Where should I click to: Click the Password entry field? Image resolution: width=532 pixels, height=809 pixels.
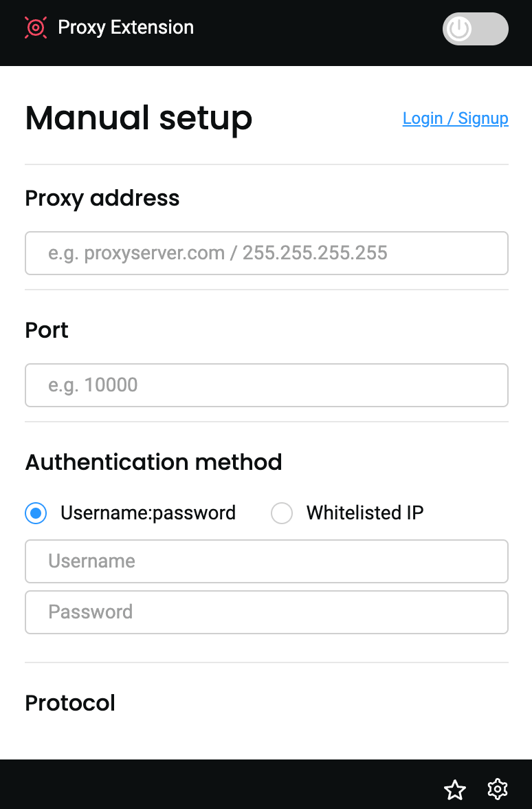[x=266, y=612]
